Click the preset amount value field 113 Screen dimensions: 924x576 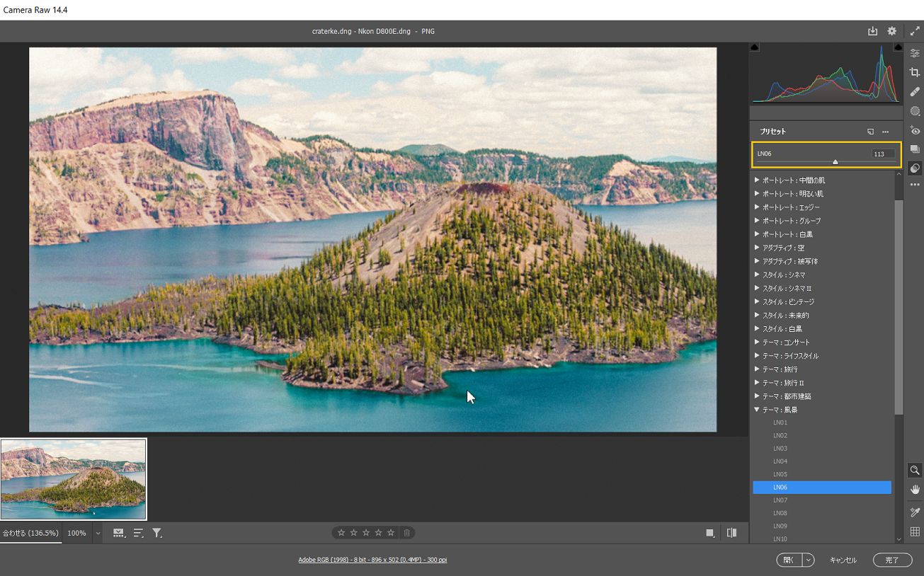[x=883, y=154]
